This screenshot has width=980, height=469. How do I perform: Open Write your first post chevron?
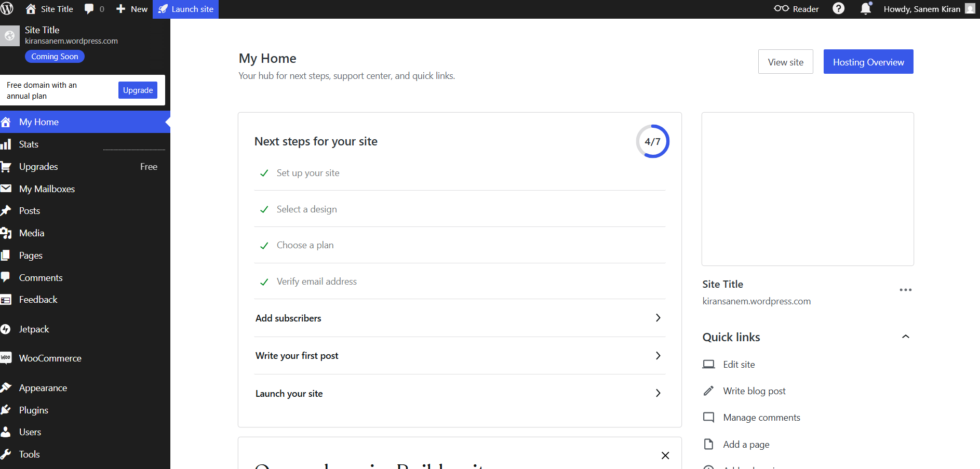click(x=658, y=356)
